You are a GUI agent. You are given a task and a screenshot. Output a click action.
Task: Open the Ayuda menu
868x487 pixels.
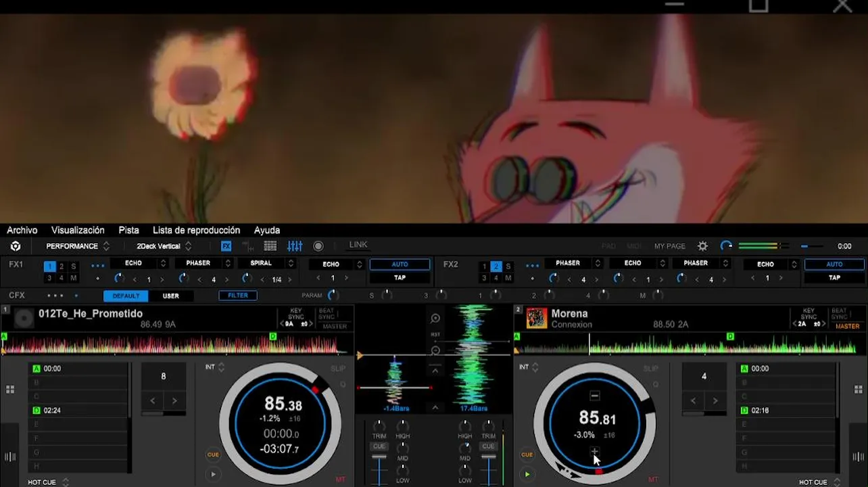coord(267,230)
